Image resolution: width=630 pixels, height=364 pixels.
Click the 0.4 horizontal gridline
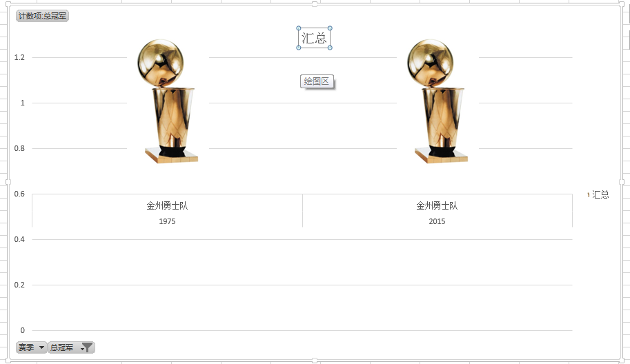pyautogui.click(x=302, y=240)
